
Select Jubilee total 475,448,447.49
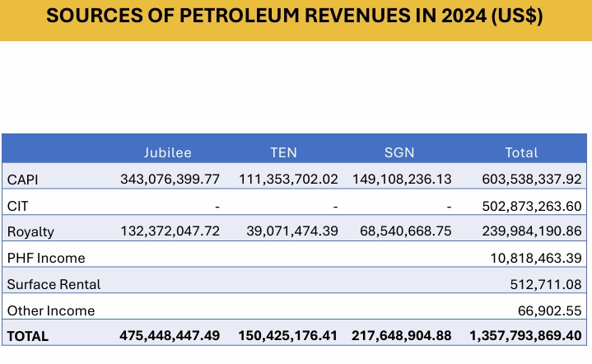pos(170,336)
